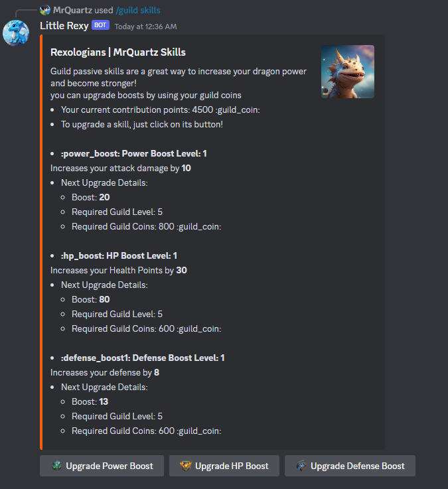Open Little Rexy's profile via username
Image resolution: width=448 pixels, height=489 pixels.
[64, 26]
